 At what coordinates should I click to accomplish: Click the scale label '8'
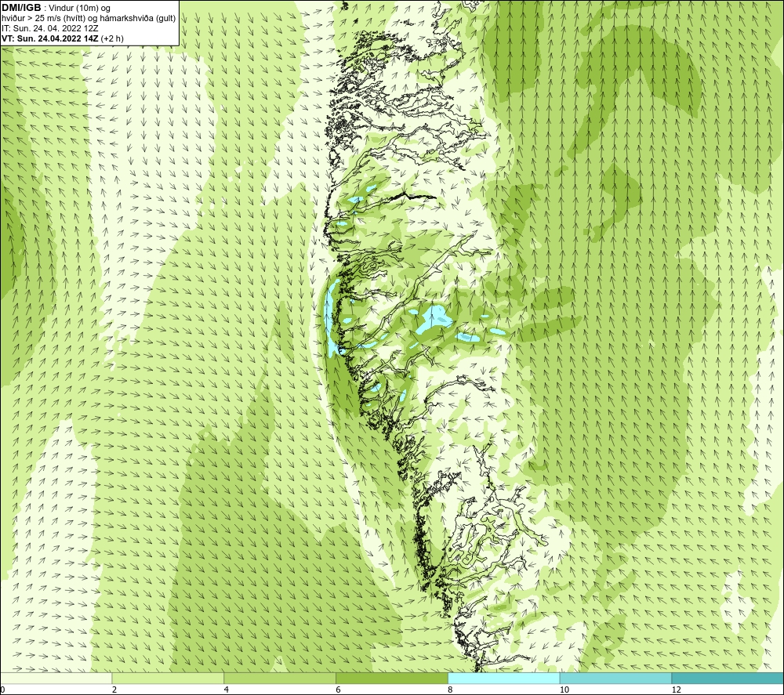(451, 690)
